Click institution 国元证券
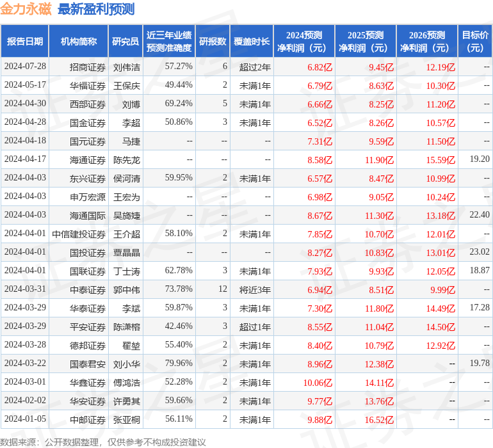Viewport: 493px width, 448px height. point(88,141)
